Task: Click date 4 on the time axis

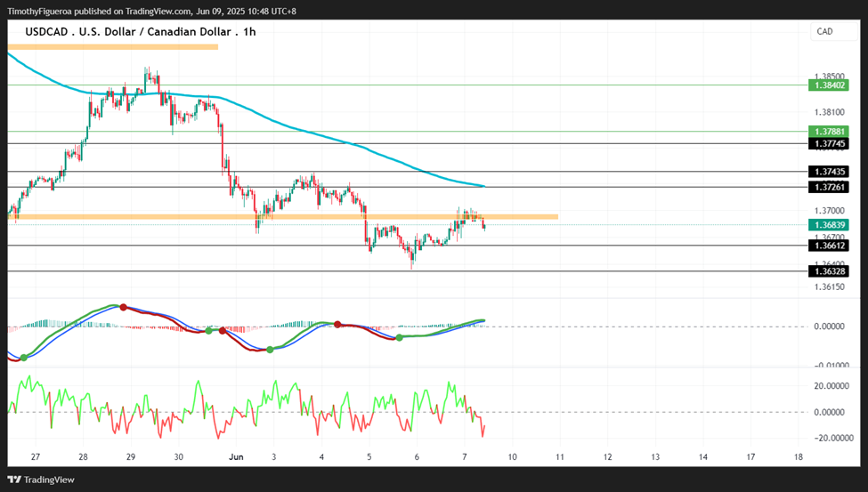Action: pos(321,456)
